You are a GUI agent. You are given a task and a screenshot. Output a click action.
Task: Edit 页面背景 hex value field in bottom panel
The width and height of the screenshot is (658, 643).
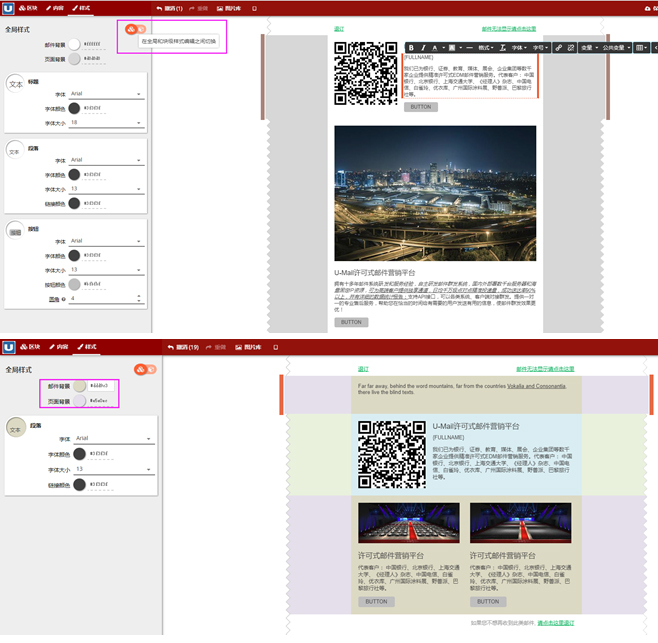[x=101, y=401]
